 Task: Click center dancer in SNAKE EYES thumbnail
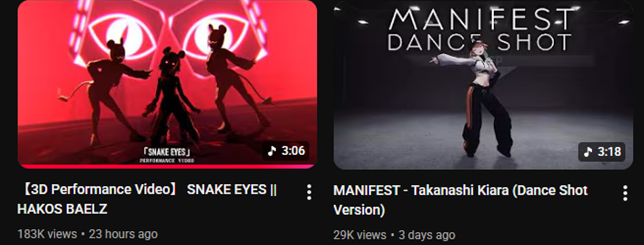pyautogui.click(x=169, y=96)
